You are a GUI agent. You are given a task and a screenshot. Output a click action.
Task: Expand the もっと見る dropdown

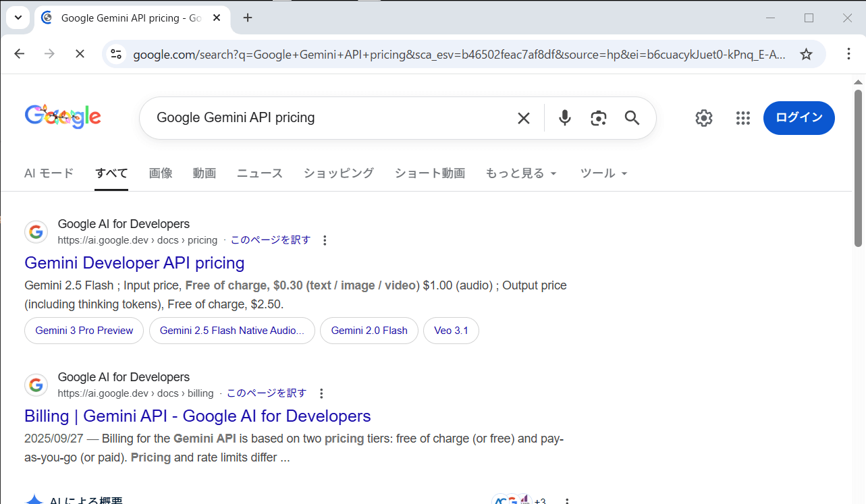tap(521, 173)
